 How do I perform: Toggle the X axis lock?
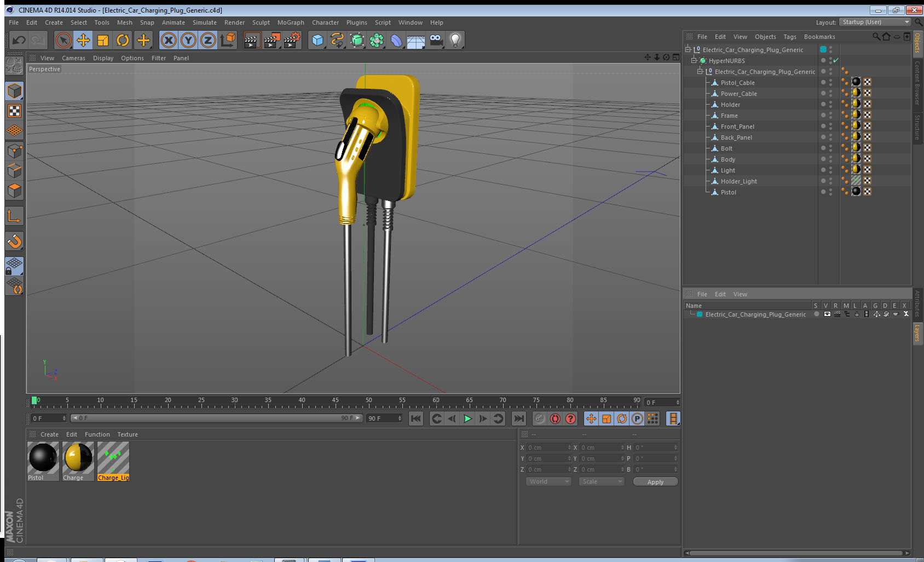click(x=169, y=40)
